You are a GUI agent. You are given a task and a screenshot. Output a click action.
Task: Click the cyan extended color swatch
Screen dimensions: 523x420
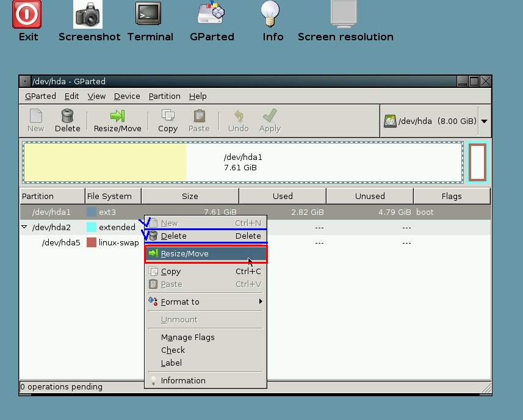(x=92, y=227)
